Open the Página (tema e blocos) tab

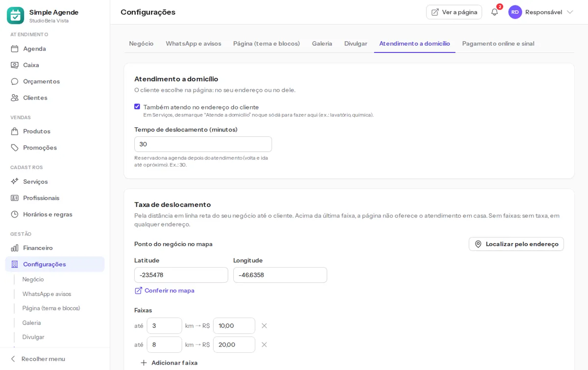[267, 44]
